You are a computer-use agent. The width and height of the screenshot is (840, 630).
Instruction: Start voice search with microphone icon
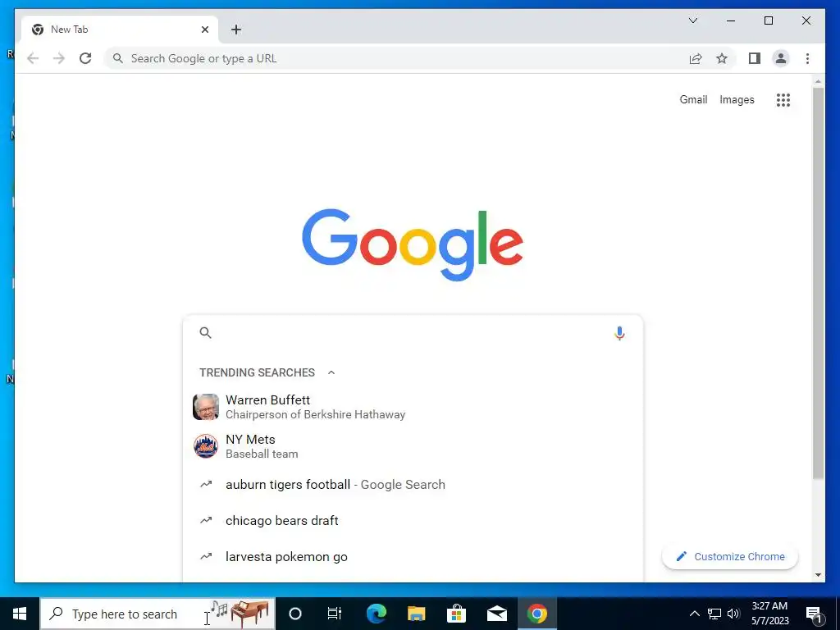[x=619, y=333]
